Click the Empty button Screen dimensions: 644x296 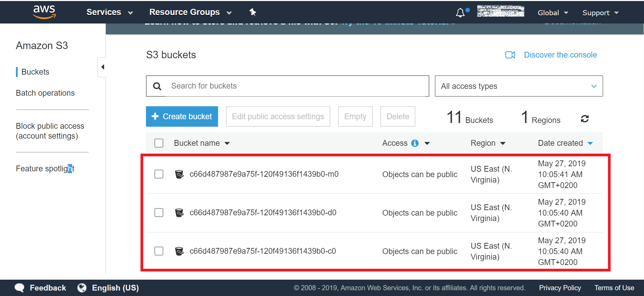(x=355, y=116)
